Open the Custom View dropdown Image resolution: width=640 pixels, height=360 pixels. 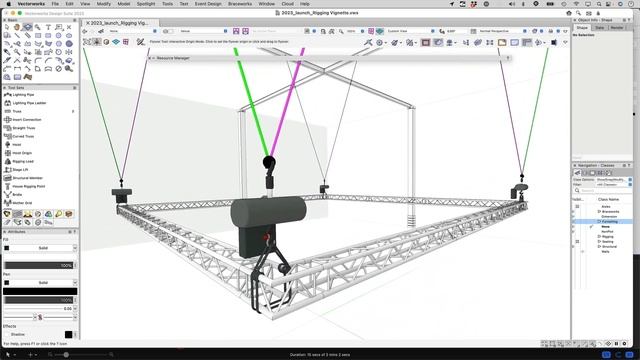click(x=410, y=31)
